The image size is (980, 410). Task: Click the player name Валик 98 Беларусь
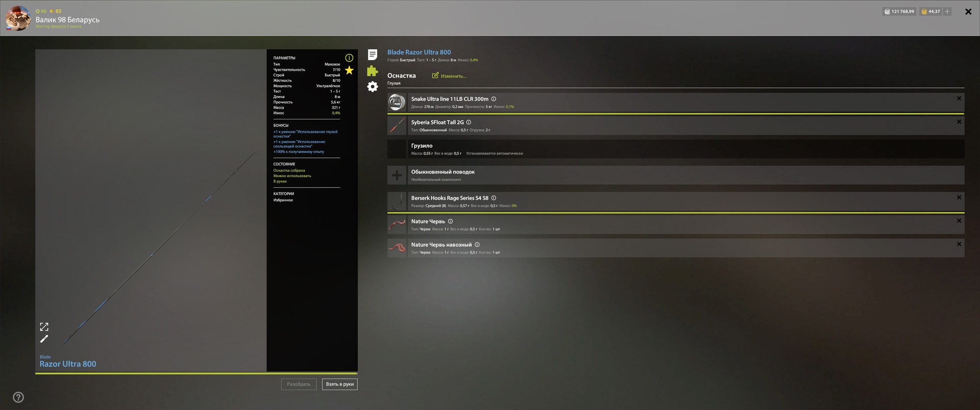[x=67, y=20]
